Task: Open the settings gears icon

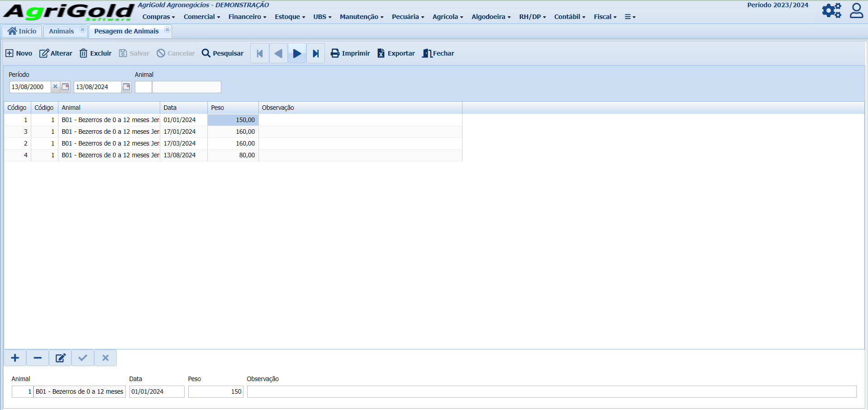Action: [832, 10]
